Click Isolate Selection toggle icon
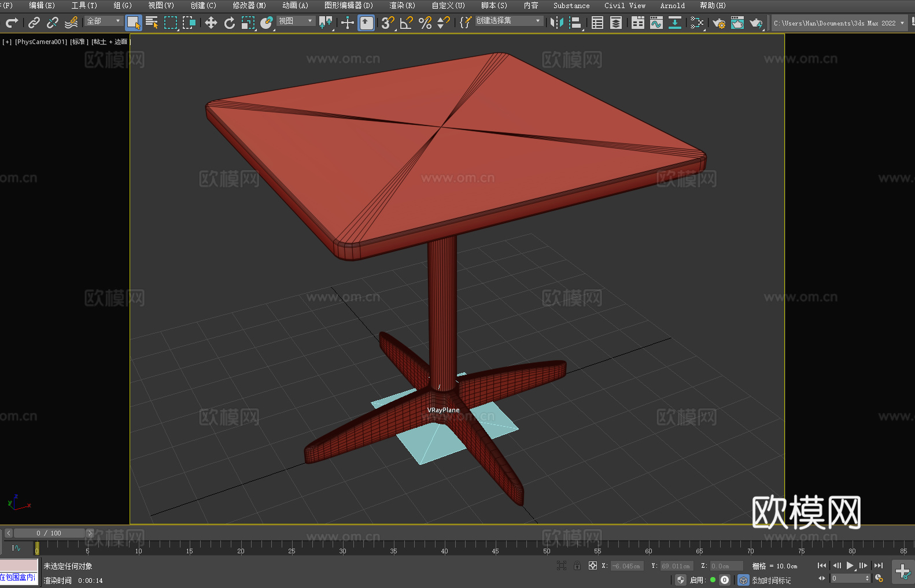915x588 pixels. coord(561,565)
